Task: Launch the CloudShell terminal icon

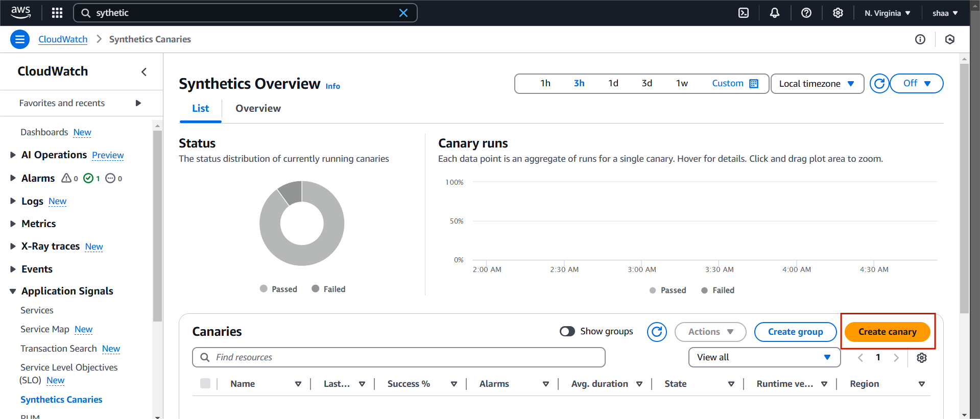Action: (x=744, y=13)
